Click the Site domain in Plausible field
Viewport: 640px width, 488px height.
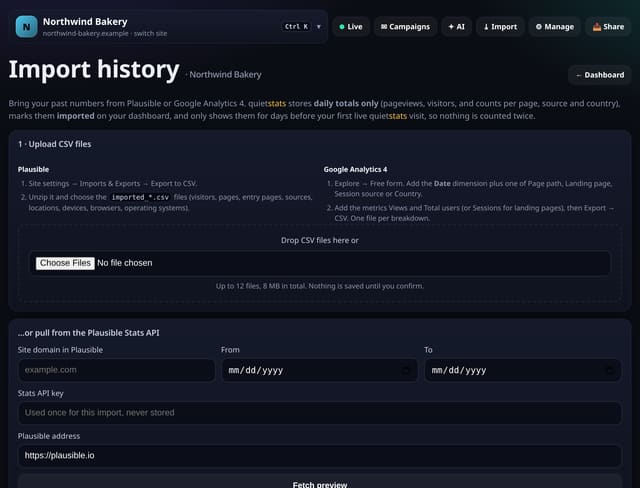[x=116, y=370]
